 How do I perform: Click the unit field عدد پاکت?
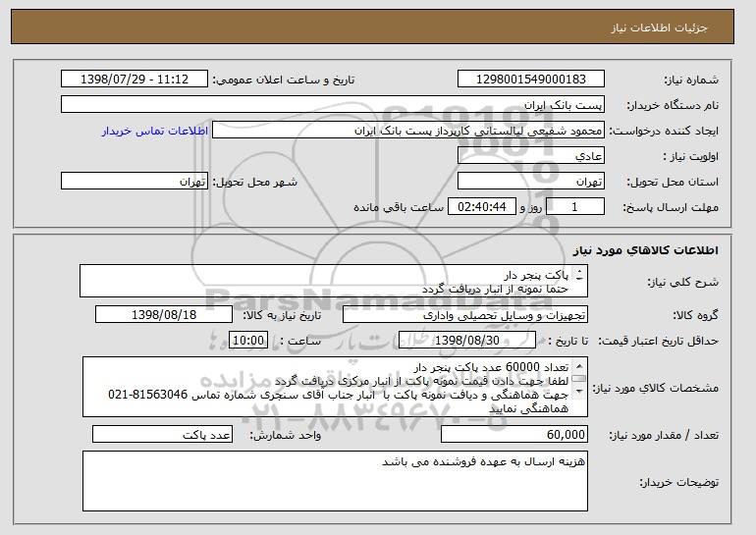coord(162,434)
